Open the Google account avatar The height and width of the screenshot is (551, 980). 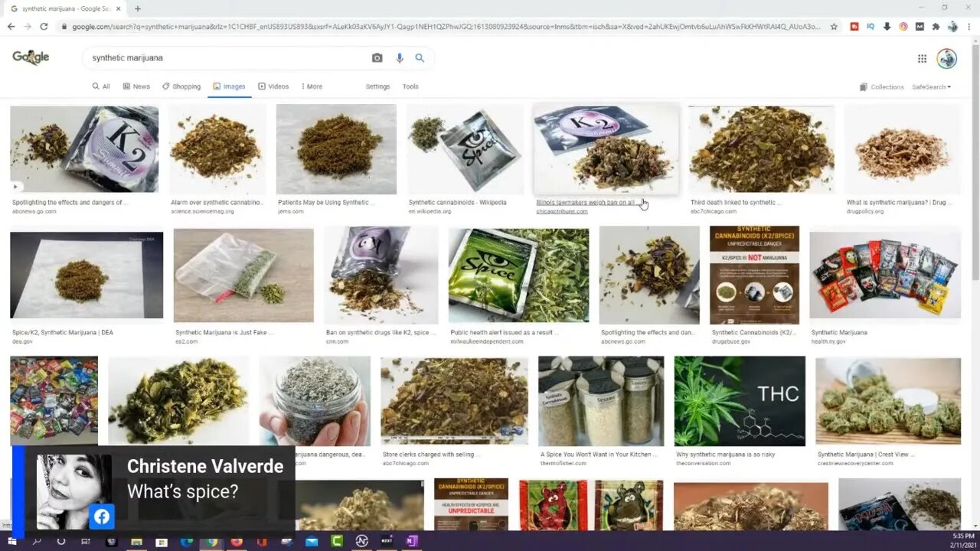[947, 58]
